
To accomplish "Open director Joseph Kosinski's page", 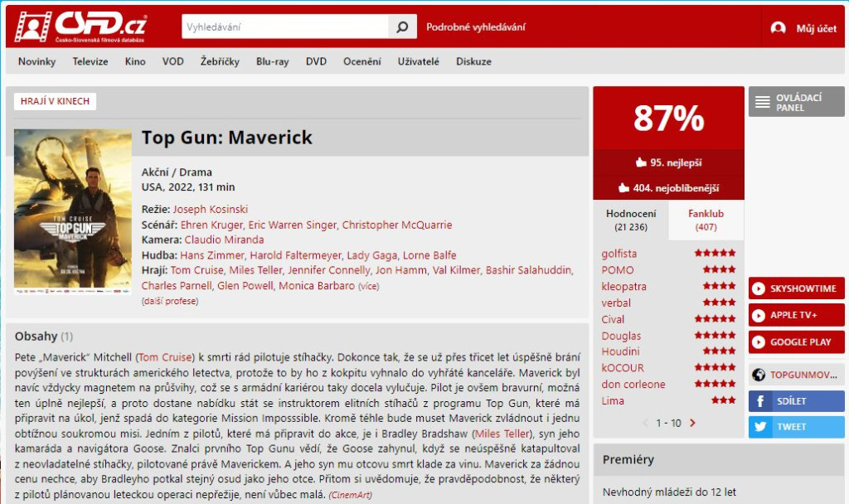I will (210, 209).
